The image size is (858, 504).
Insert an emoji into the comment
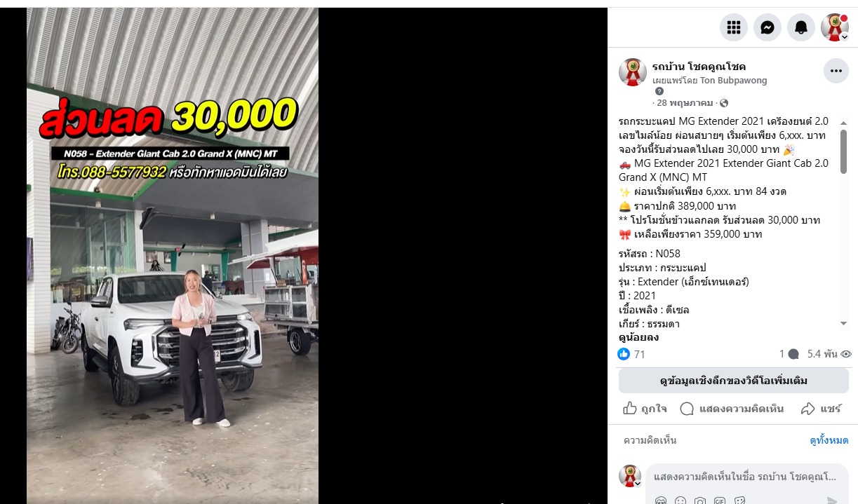click(681, 500)
